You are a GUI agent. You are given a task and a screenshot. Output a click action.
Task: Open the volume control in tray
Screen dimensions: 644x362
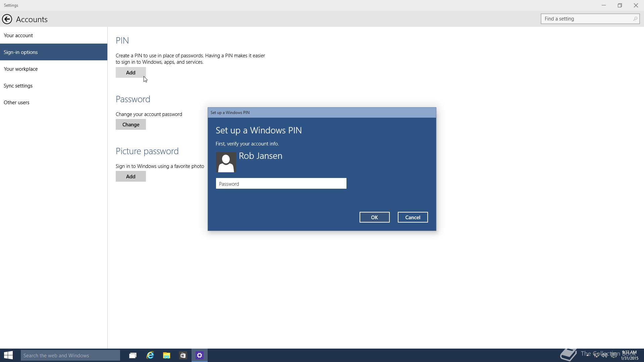tap(605, 355)
